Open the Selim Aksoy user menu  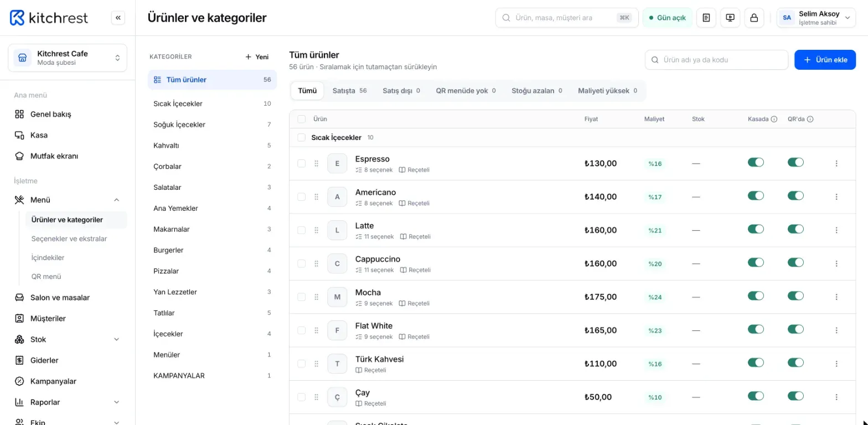[817, 18]
